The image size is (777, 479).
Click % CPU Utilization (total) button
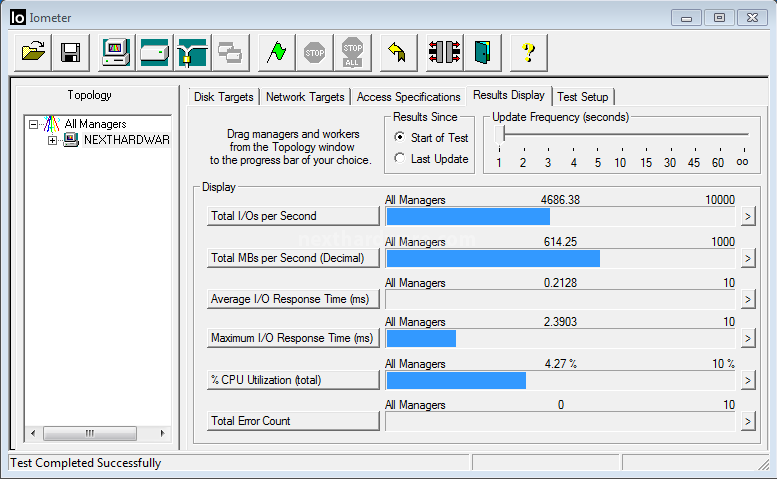pyautogui.click(x=293, y=380)
